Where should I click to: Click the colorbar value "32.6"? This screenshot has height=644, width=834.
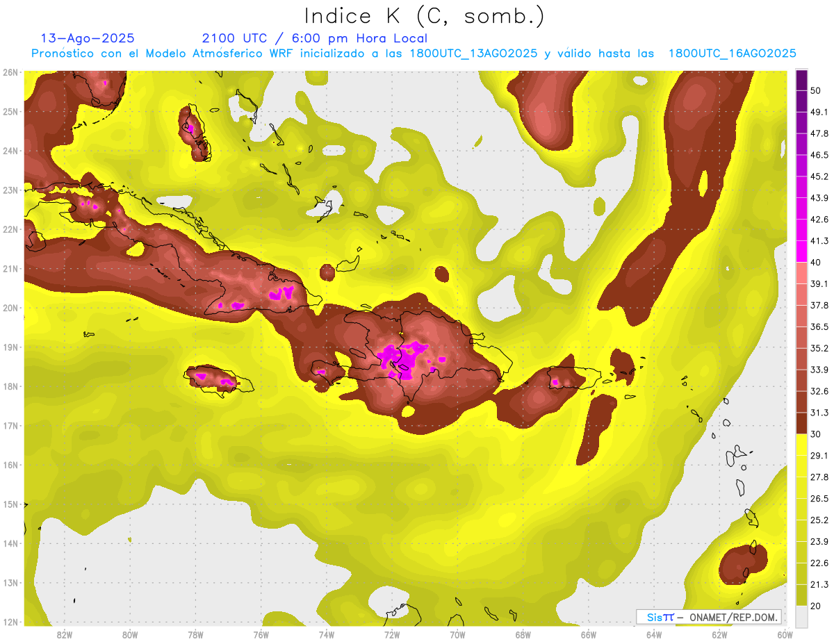[819, 391]
